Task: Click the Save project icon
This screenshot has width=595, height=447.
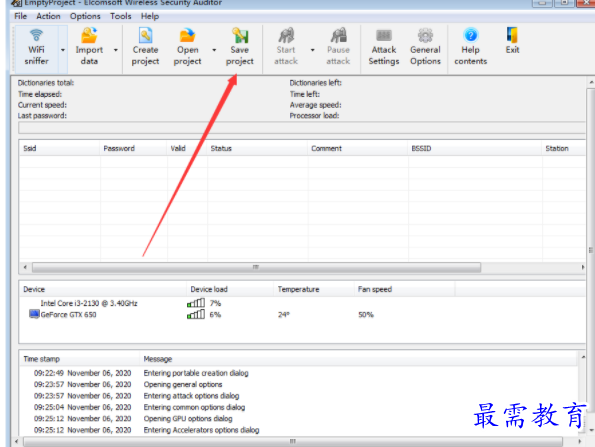Action: point(240,36)
